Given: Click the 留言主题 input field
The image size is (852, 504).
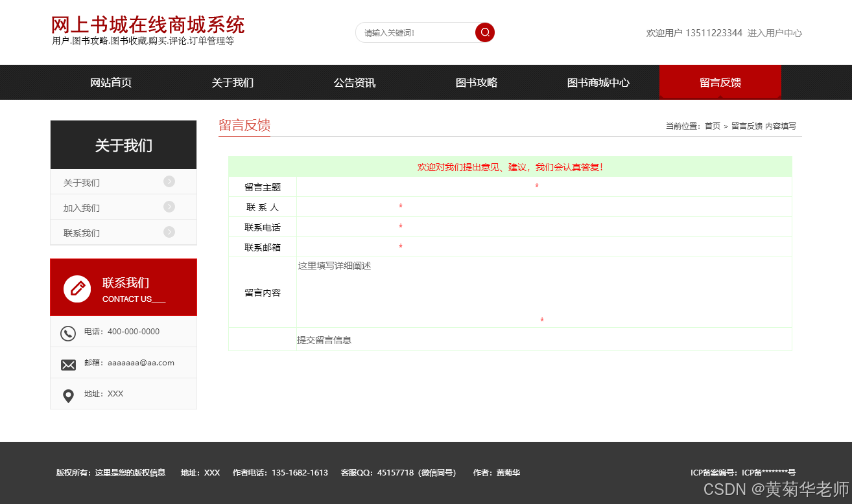Looking at the screenshot, I should click(x=416, y=187).
